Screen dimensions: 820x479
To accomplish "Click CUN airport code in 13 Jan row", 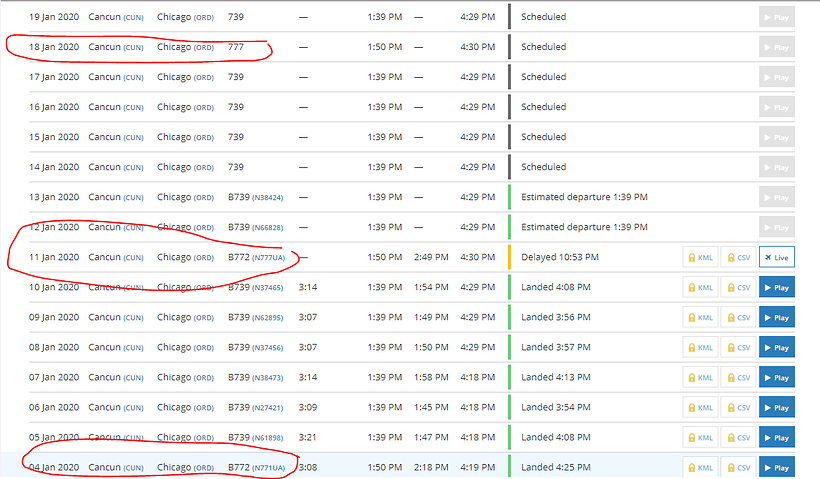I will click(133, 198).
